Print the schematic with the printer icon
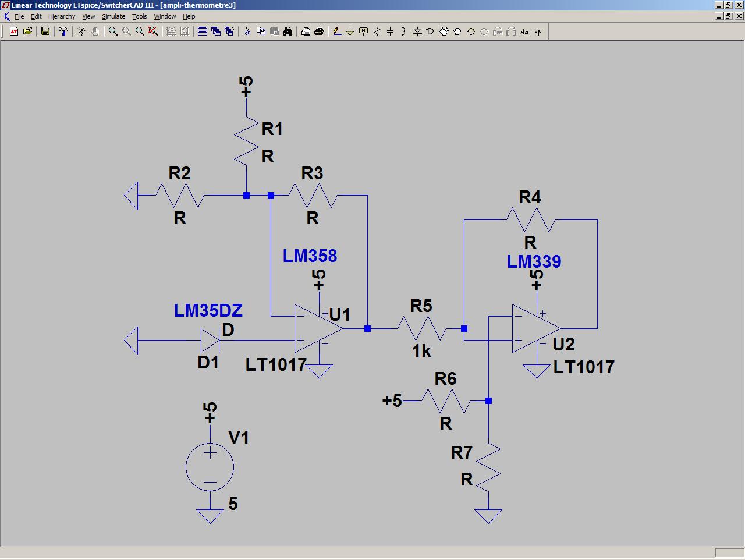 [319, 31]
